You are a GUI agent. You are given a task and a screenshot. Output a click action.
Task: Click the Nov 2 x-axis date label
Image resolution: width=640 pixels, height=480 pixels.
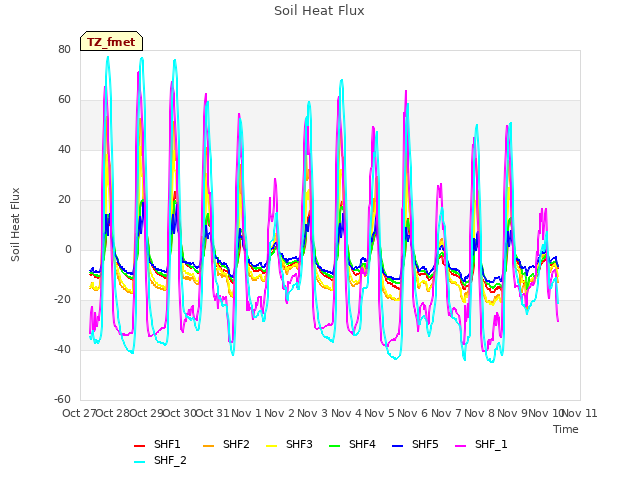[280, 413]
